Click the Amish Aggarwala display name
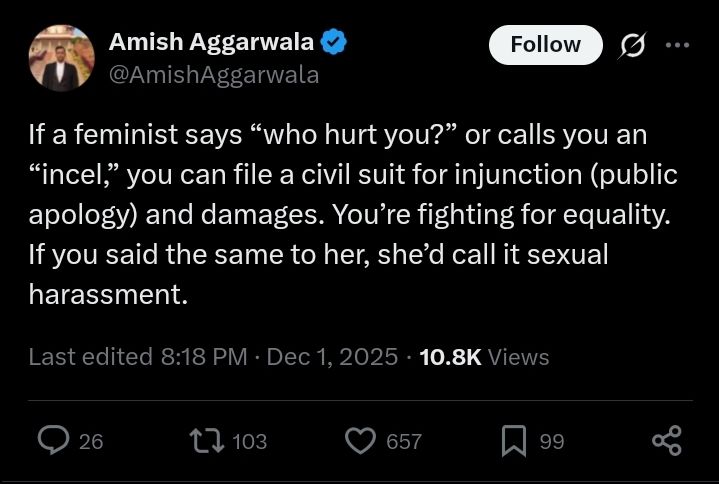This screenshot has height=484, width=719. [x=211, y=42]
